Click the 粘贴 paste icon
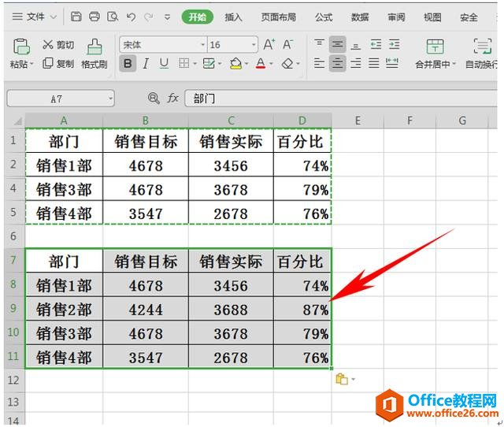504x427 pixels. (x=21, y=46)
